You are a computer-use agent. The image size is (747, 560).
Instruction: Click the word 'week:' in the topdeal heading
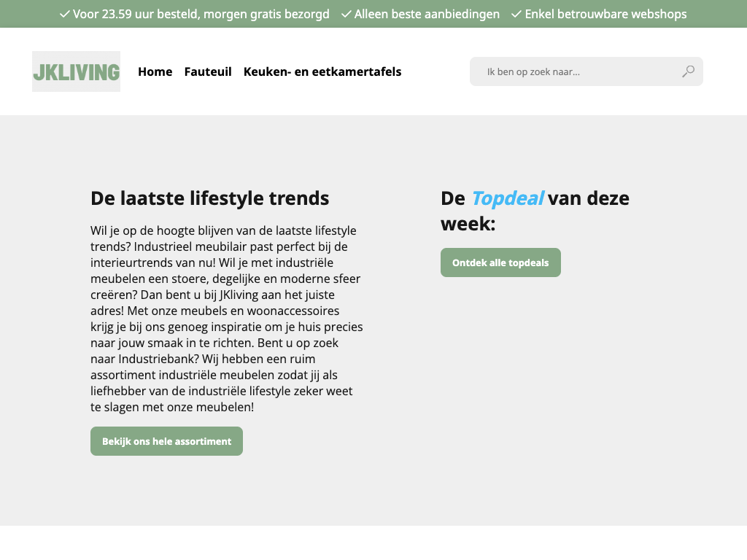point(468,224)
